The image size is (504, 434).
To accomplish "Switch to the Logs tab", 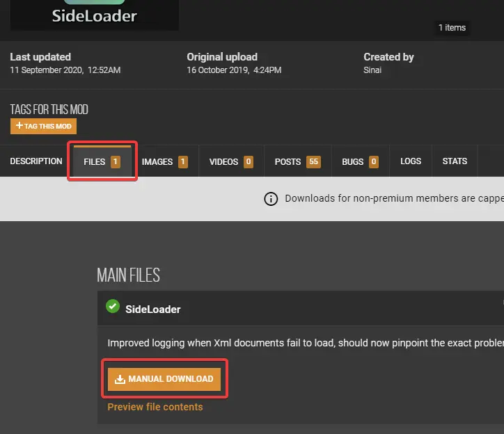I will [x=411, y=161].
